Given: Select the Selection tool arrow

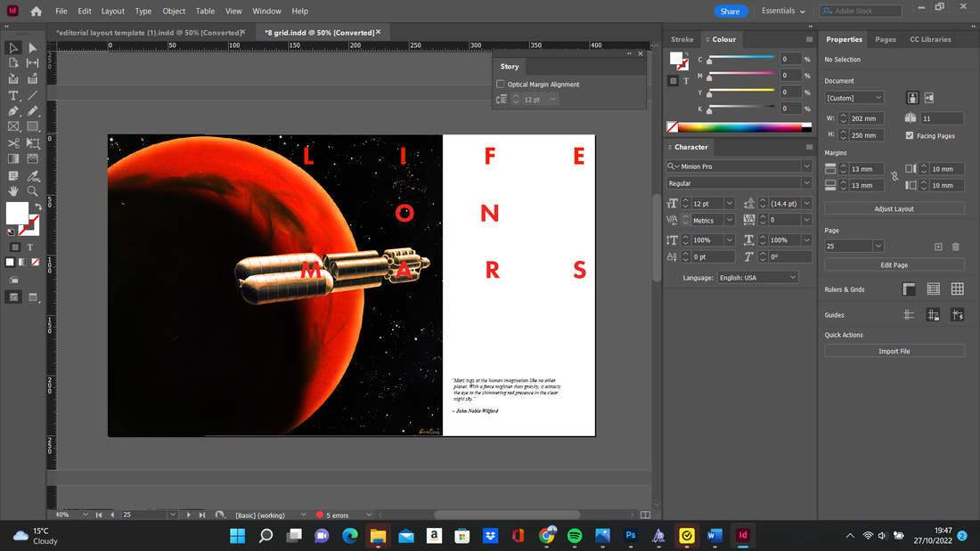Looking at the screenshot, I should tap(13, 48).
